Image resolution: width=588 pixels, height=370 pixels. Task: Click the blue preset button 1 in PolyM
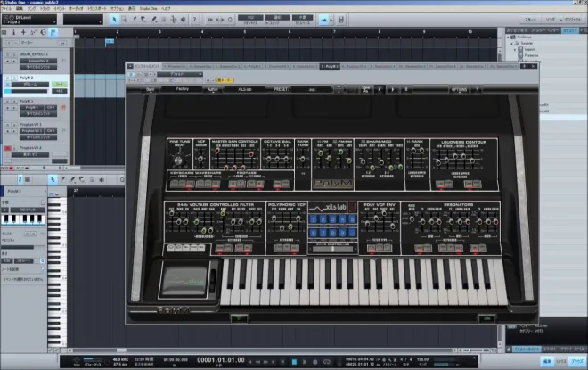coord(314,218)
